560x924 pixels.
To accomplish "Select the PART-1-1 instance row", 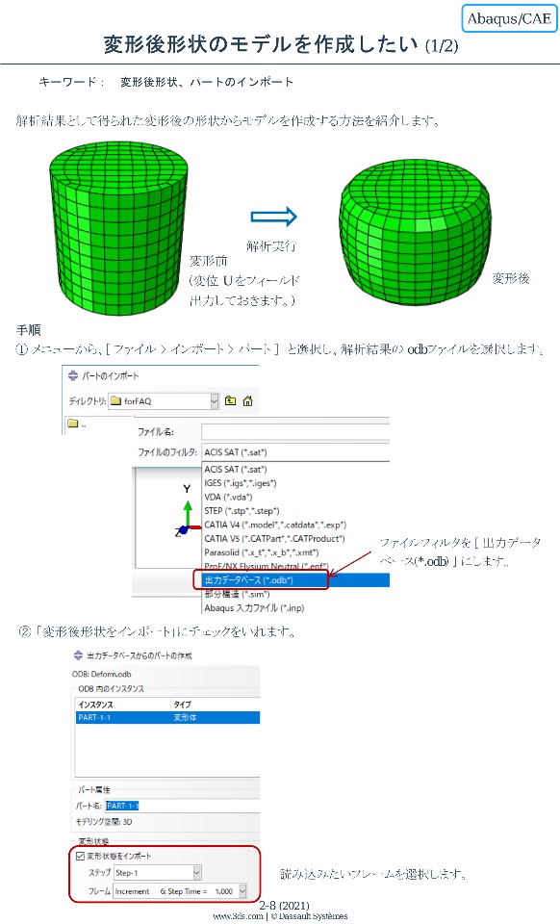I will coord(168,717).
